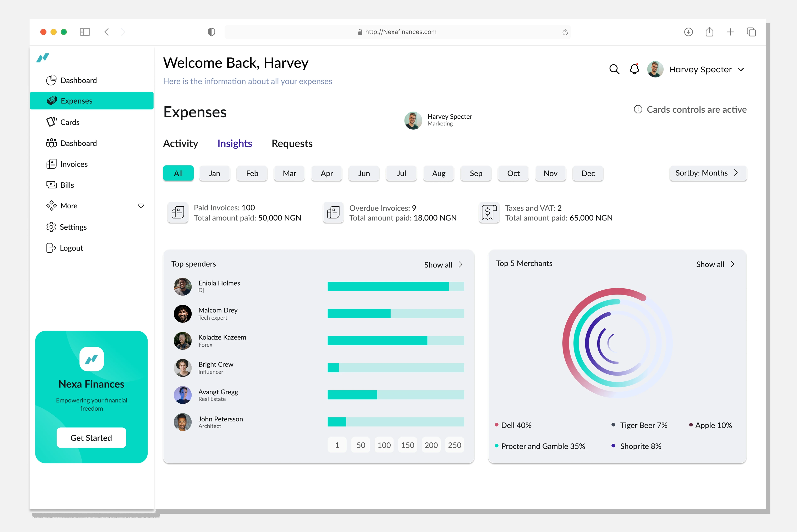
Task: Expand the More sidebar menu
Action: click(141, 206)
